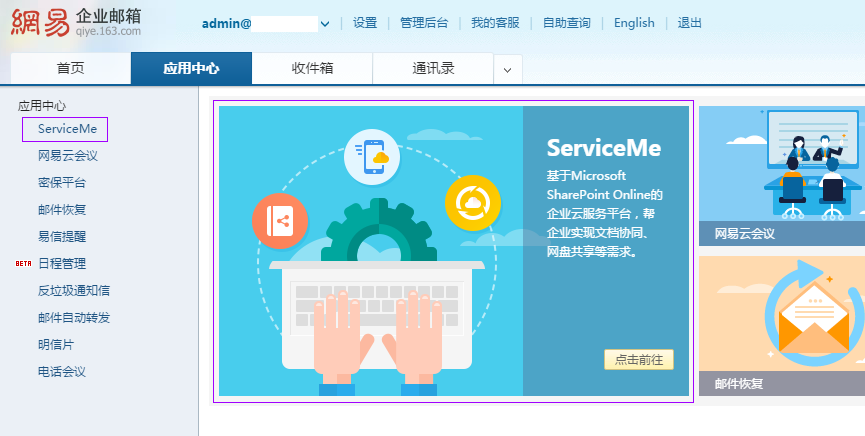Select the 应用中心 tab
Screen dimensions: 865x436
pos(191,68)
